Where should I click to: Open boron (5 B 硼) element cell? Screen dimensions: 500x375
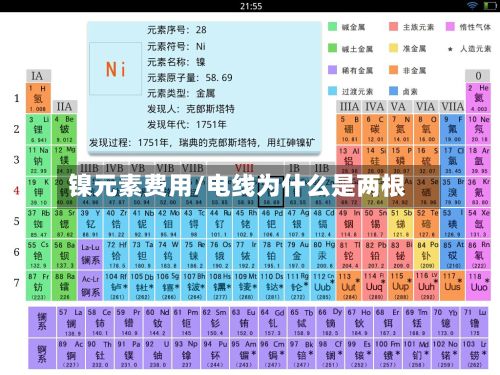pos(349,129)
